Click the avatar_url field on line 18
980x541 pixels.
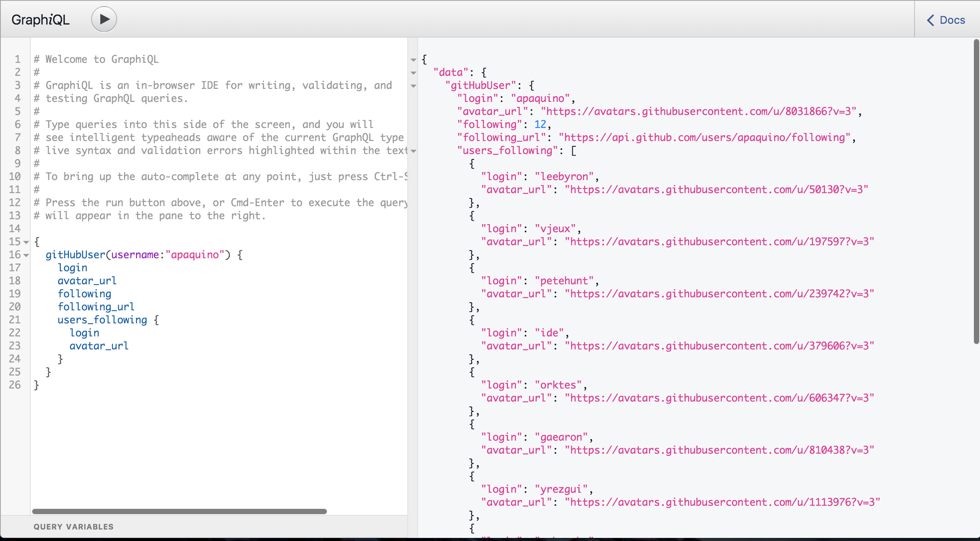point(87,280)
